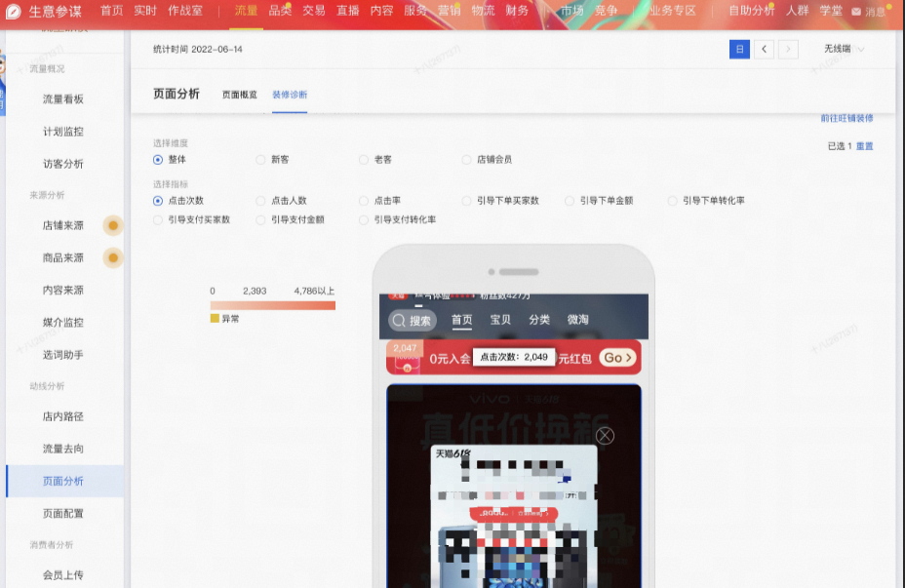
Task: Click the 生意参谋 logo icon
Action: [x=14, y=11]
